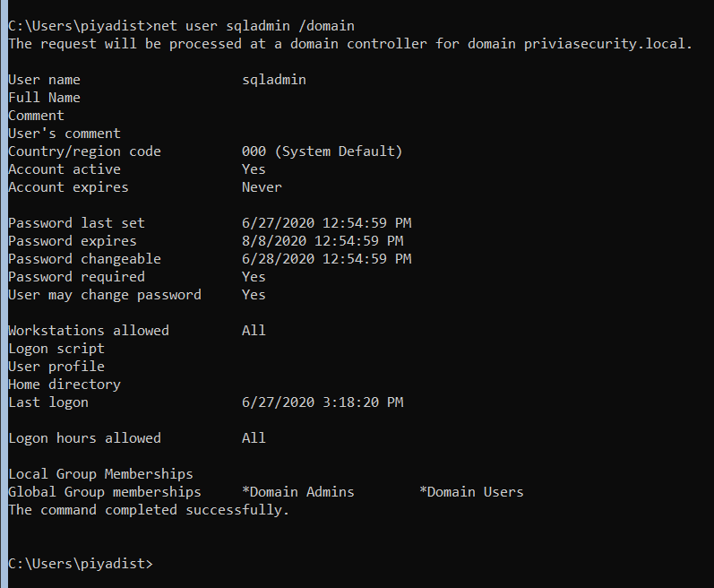This screenshot has width=714, height=588.
Task: Click the Workstations allowed 'All' value
Action: pyautogui.click(x=254, y=331)
